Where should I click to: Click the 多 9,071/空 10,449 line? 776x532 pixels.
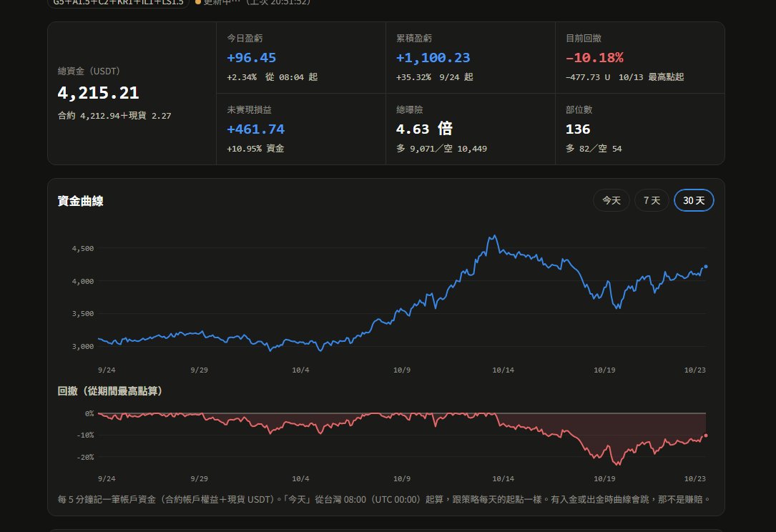[441, 149]
